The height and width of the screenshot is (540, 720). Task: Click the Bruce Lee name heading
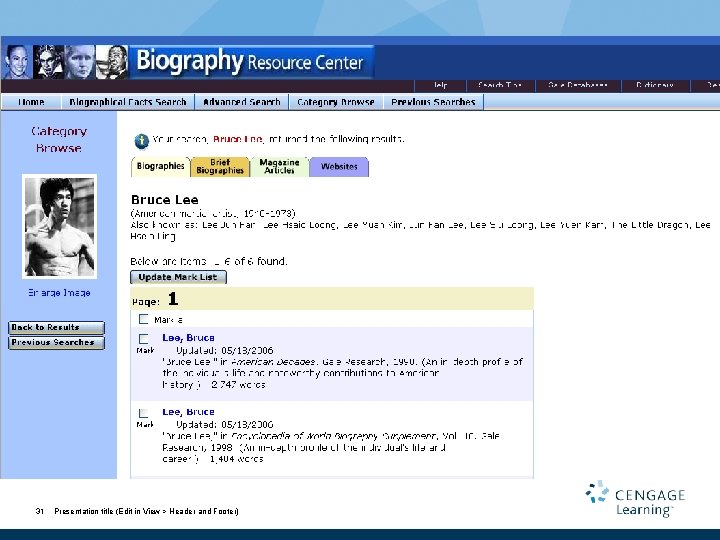164,200
